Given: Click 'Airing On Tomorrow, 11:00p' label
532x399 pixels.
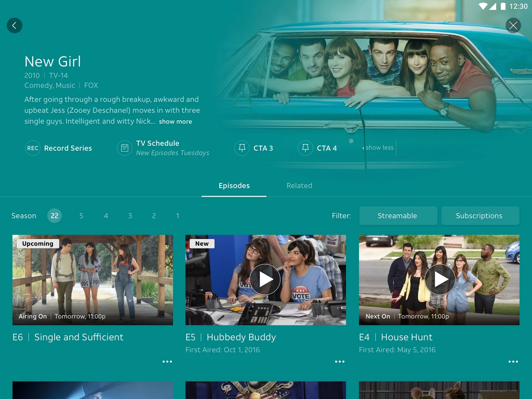Looking at the screenshot, I should (62, 316).
